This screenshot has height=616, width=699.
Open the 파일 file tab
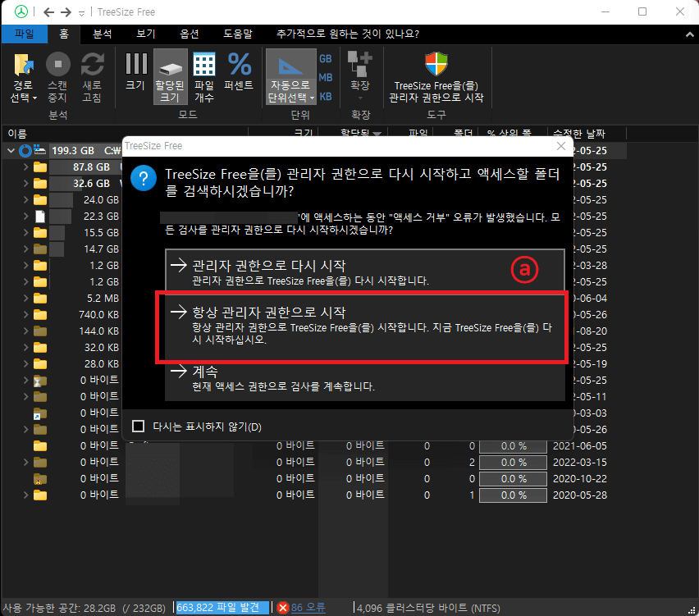24,34
